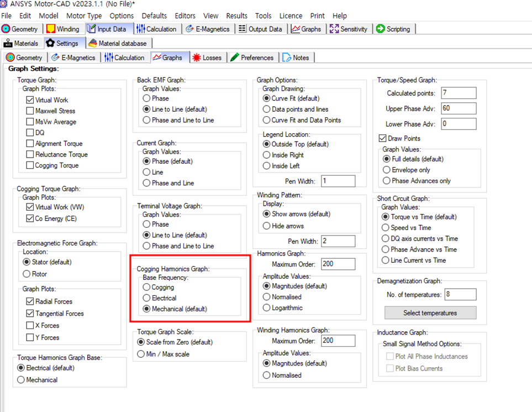This screenshot has width=532, height=412.
Task: Choose Data points and lines drawing
Action: click(x=266, y=109)
